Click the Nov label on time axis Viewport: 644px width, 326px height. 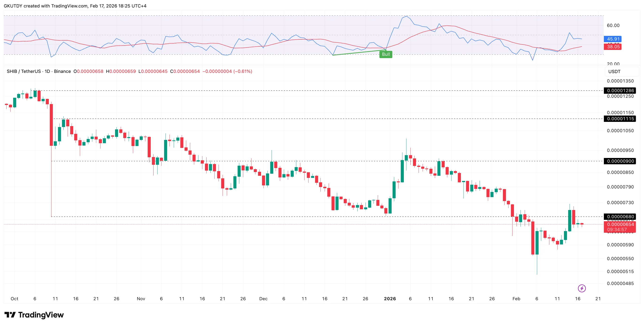coord(141,299)
